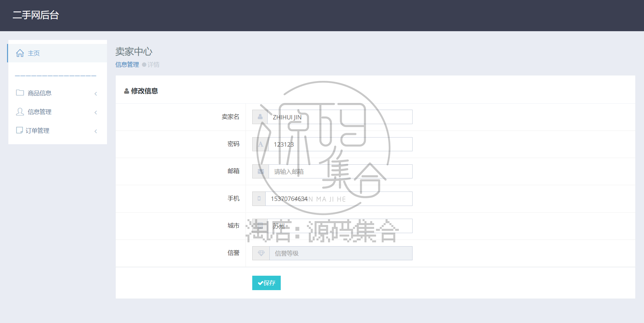Screen dimensions: 644x323
Task: Click the 手机 field label
Action: (x=233, y=199)
